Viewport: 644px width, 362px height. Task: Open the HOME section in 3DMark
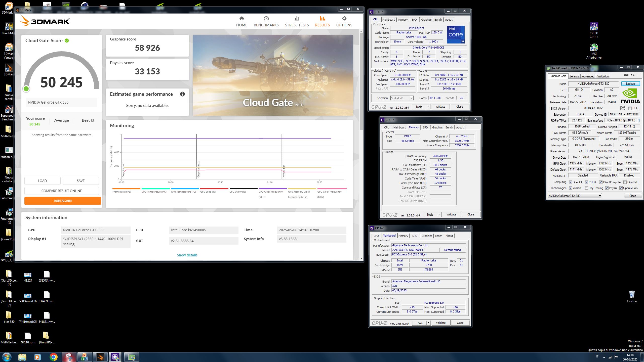tap(242, 21)
